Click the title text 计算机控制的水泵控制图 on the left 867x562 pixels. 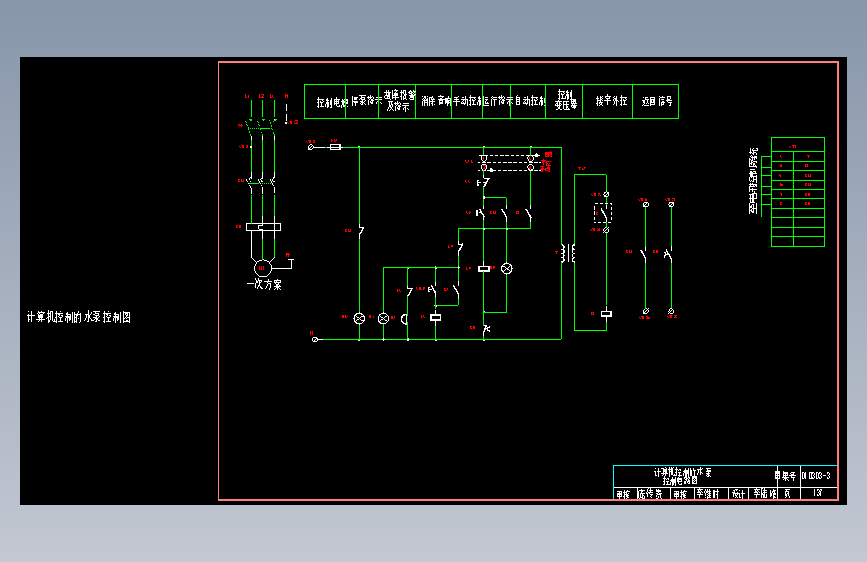(79, 317)
